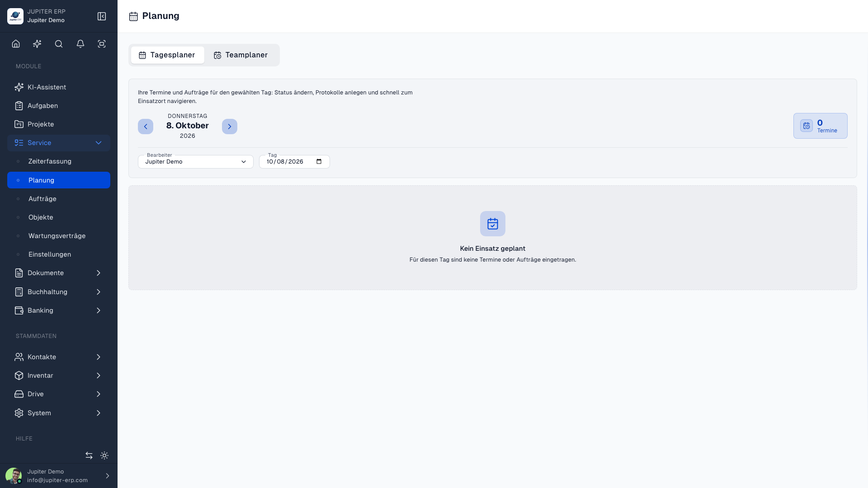Toggle light/dark theme sun icon
Viewport: 868px width, 488px height.
[104, 455]
